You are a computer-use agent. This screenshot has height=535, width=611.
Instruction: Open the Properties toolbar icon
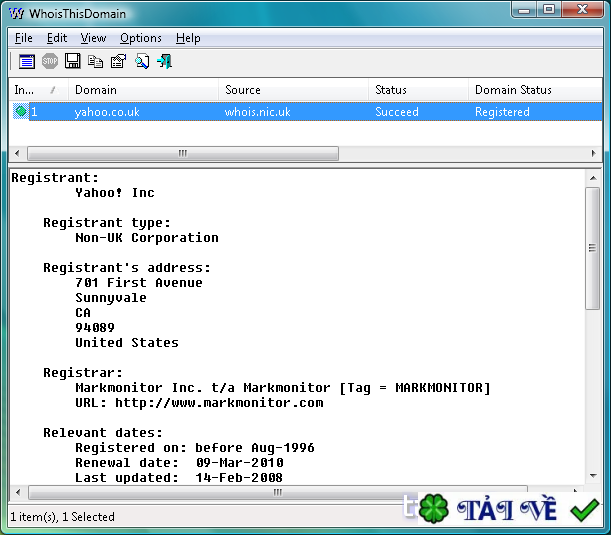point(118,61)
